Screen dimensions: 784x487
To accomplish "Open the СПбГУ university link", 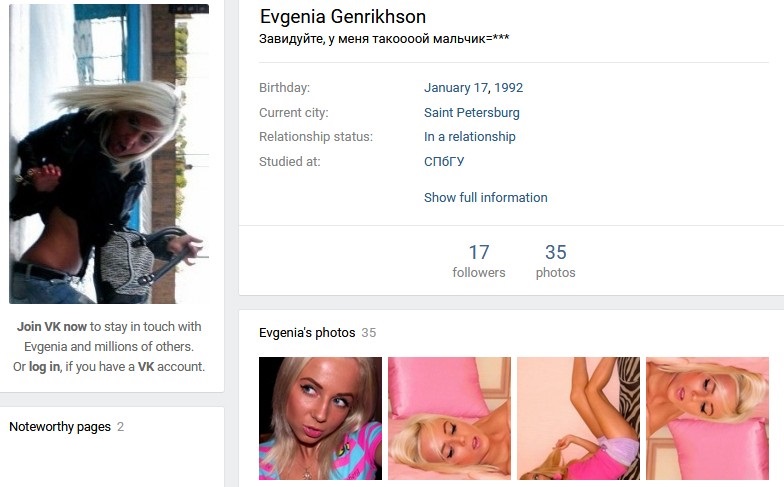I will pyautogui.click(x=444, y=162).
